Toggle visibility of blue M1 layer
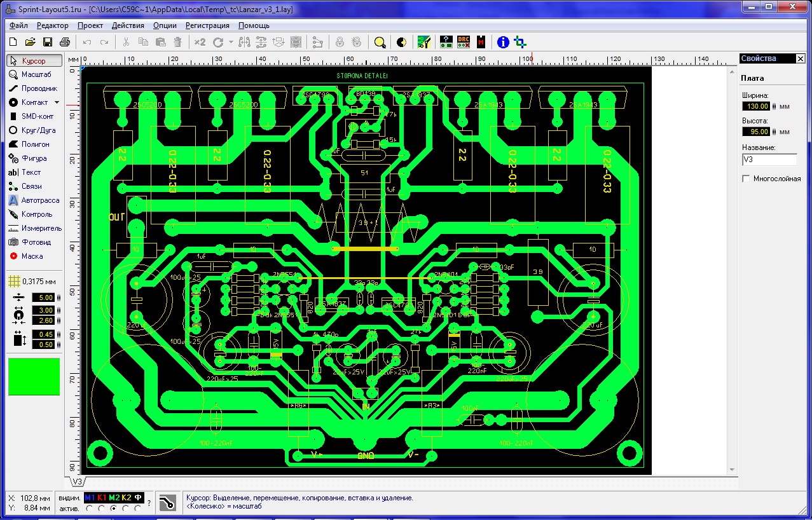Image resolution: width=812 pixels, height=520 pixels. (x=90, y=497)
